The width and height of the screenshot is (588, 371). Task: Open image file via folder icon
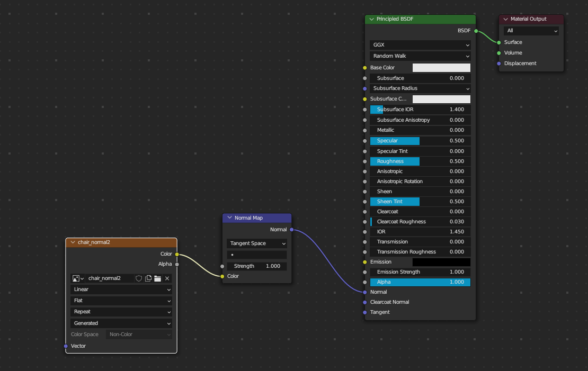(x=157, y=278)
